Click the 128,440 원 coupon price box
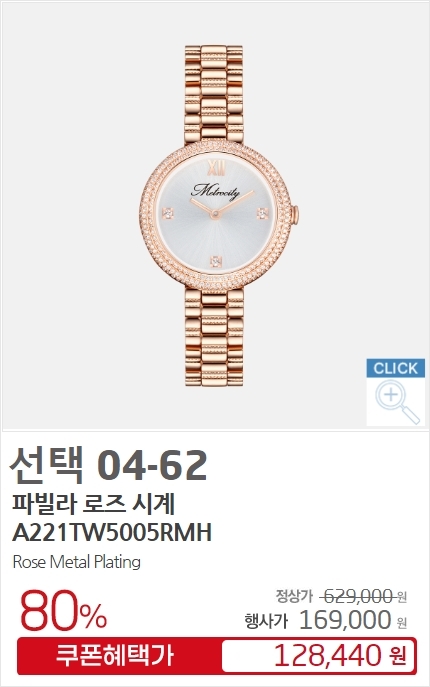 (x=318, y=656)
